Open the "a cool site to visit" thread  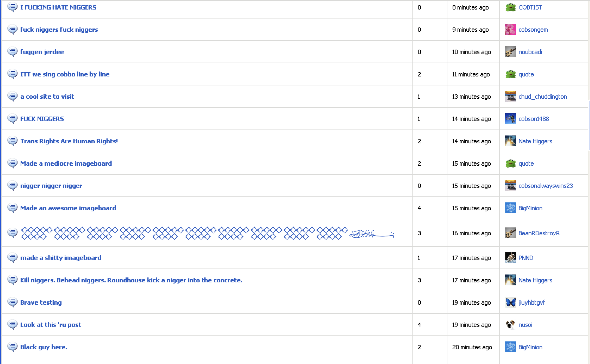coord(47,97)
